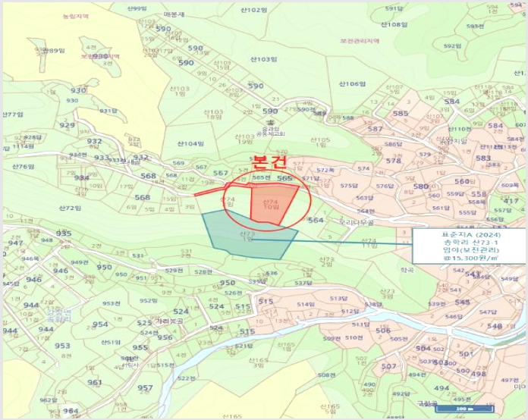Viewport: 528px width, 420px height.
Task: Click the 표준지A (2024) callout box
Action: point(469,246)
